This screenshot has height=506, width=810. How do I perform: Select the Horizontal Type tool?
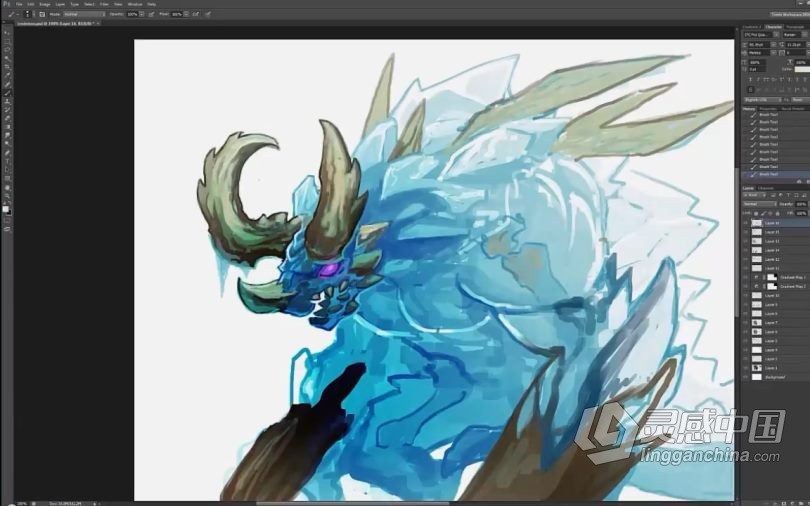tap(7, 161)
